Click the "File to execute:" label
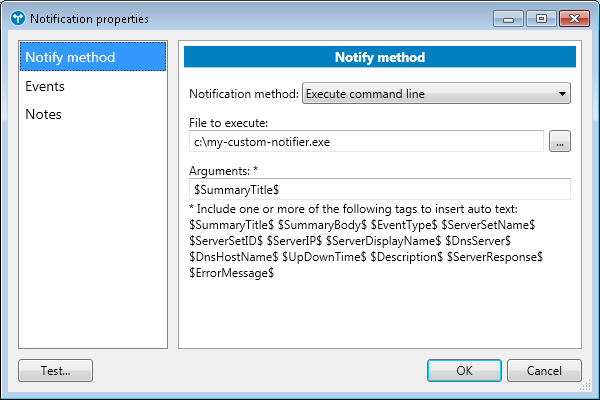The height and width of the screenshot is (400, 600). pyautogui.click(x=227, y=124)
